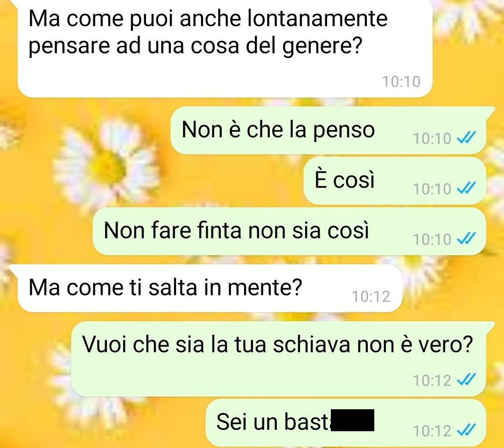Select the 'Vuoi che sia la tua schiava' message
The height and width of the screenshot is (448, 504).
278,359
